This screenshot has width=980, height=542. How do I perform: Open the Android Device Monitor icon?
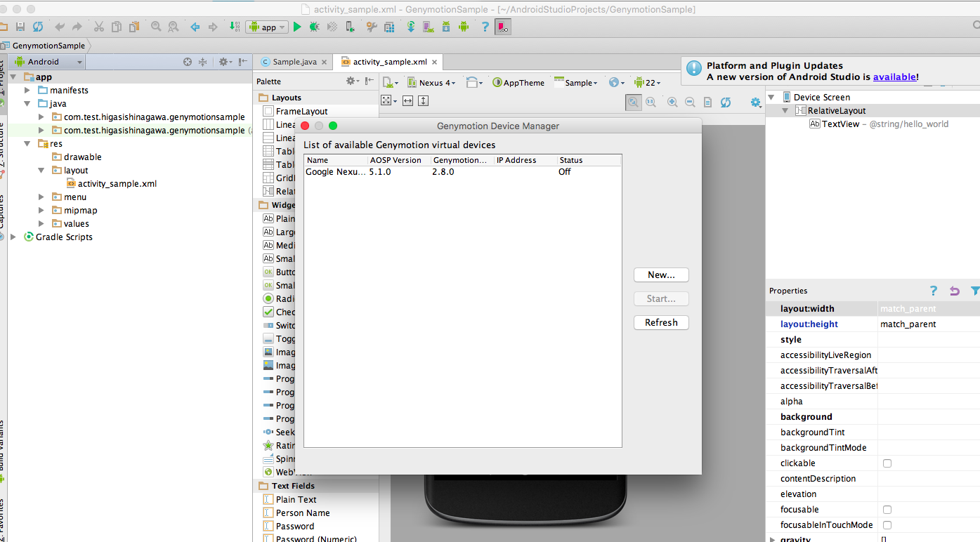(463, 27)
